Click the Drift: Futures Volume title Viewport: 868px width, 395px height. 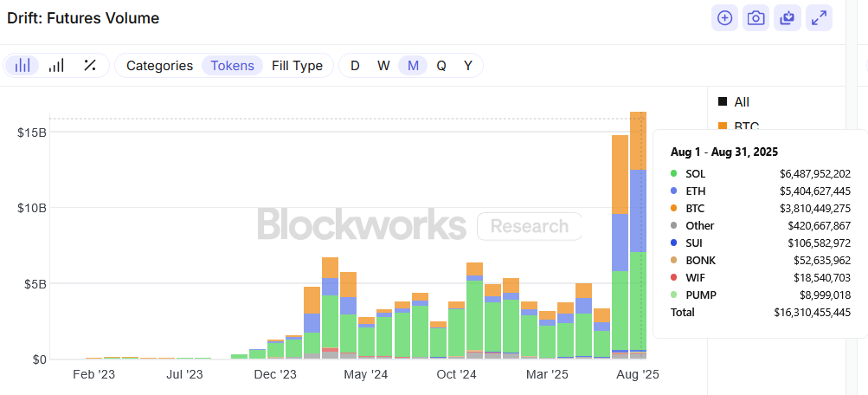83,18
